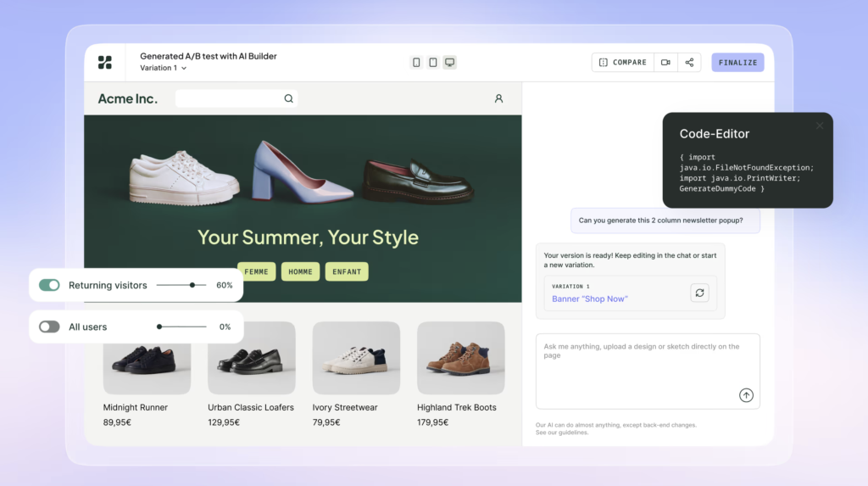
Task: Switch to mobile device preview icon
Action: coord(416,62)
